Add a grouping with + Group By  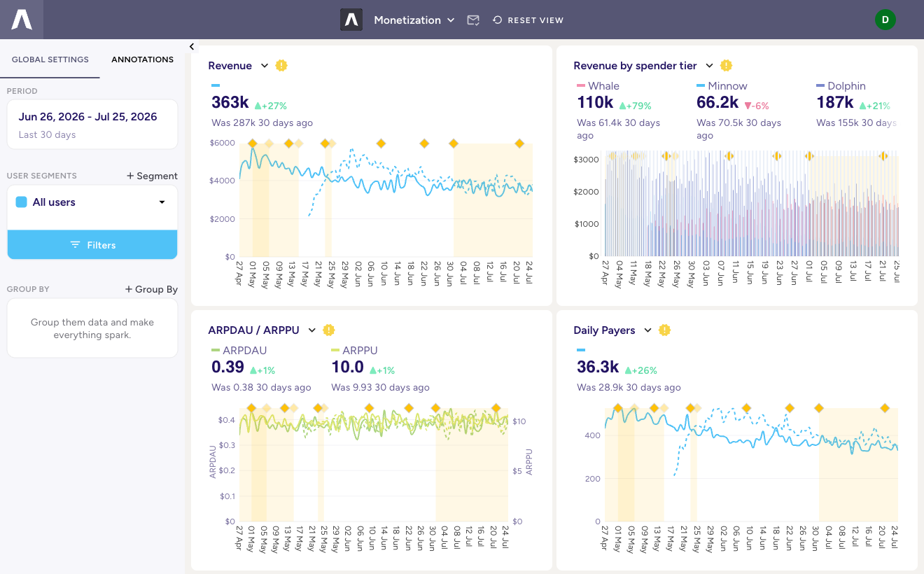(x=151, y=289)
